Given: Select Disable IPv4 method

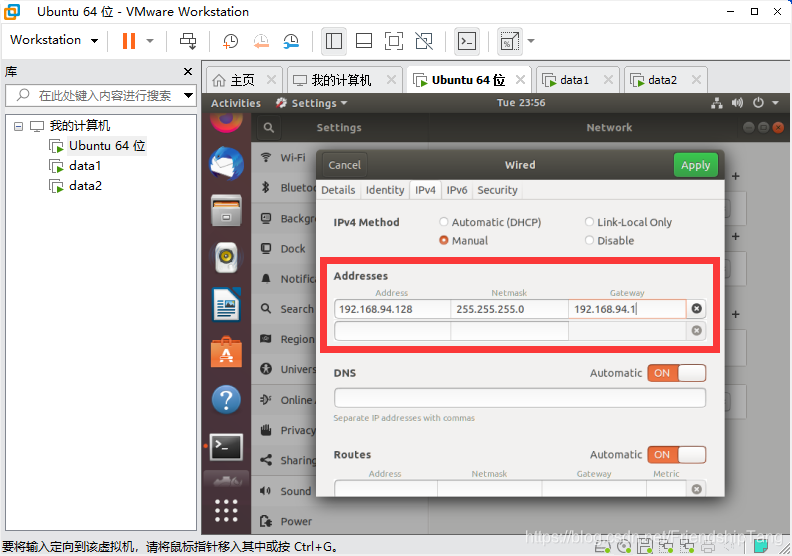Looking at the screenshot, I should 609,240.
